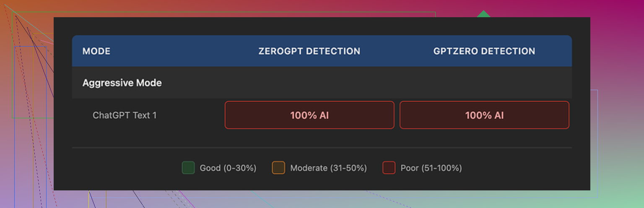Click the green Good legend swatch
The height and width of the screenshot is (208, 644).
(x=188, y=168)
